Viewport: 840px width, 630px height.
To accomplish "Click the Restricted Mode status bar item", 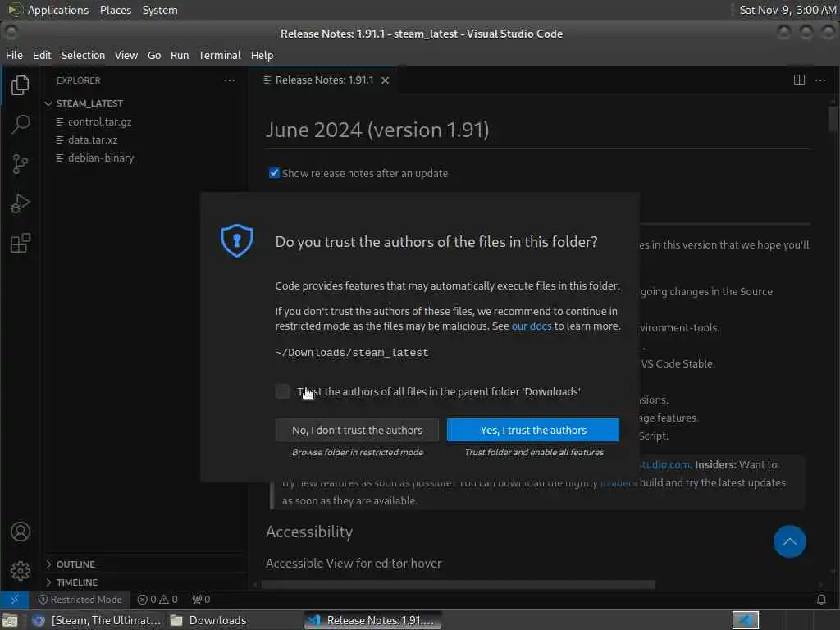I will (80, 600).
